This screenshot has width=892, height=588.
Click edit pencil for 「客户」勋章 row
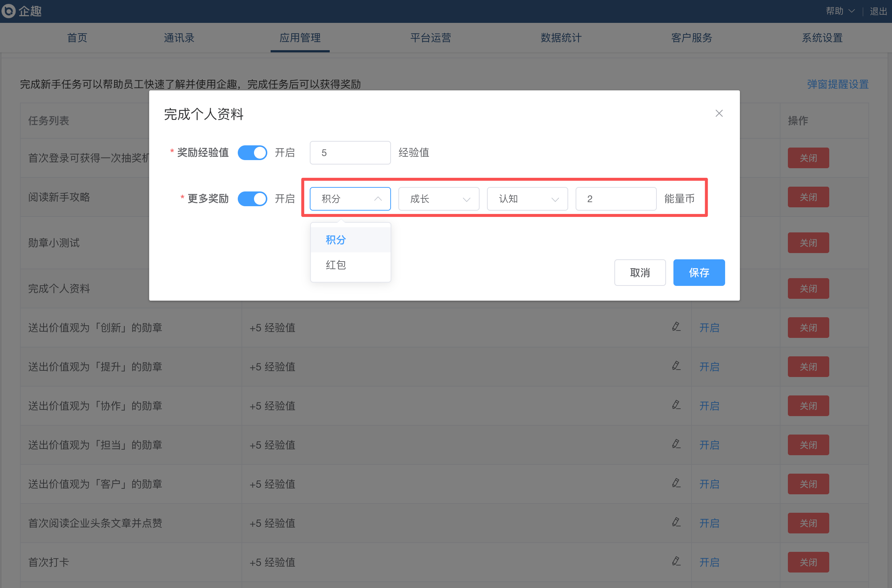tap(676, 483)
